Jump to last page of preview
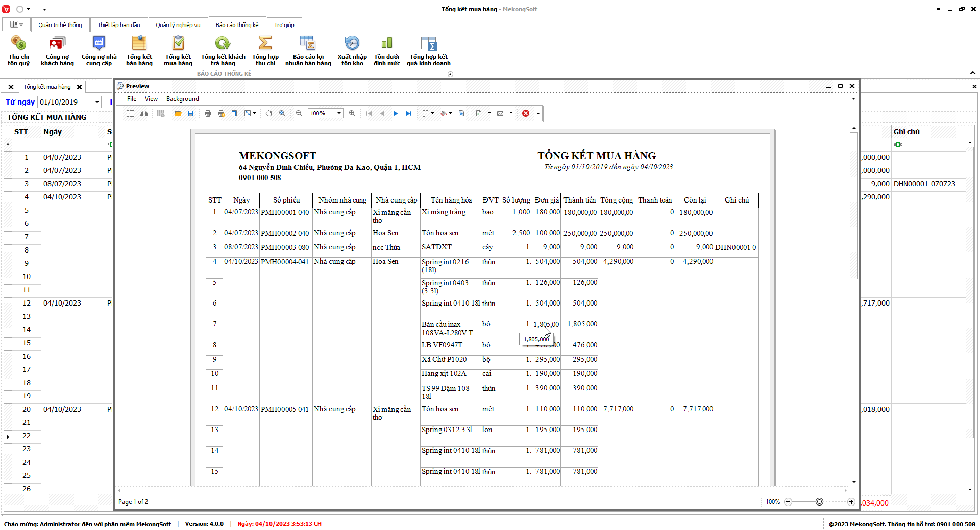 [x=409, y=114]
